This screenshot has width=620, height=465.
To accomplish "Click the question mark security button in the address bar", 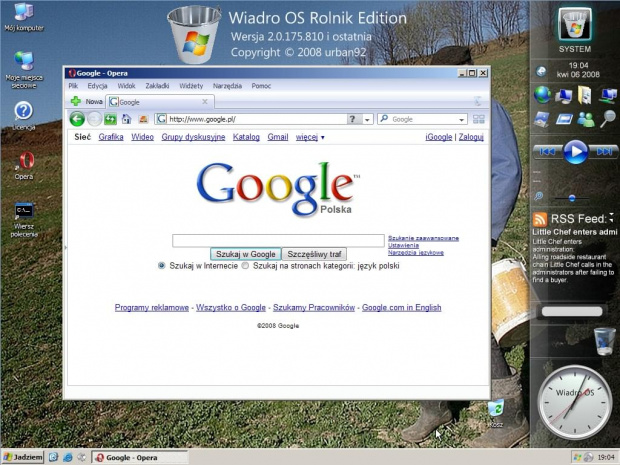I will click(x=353, y=119).
